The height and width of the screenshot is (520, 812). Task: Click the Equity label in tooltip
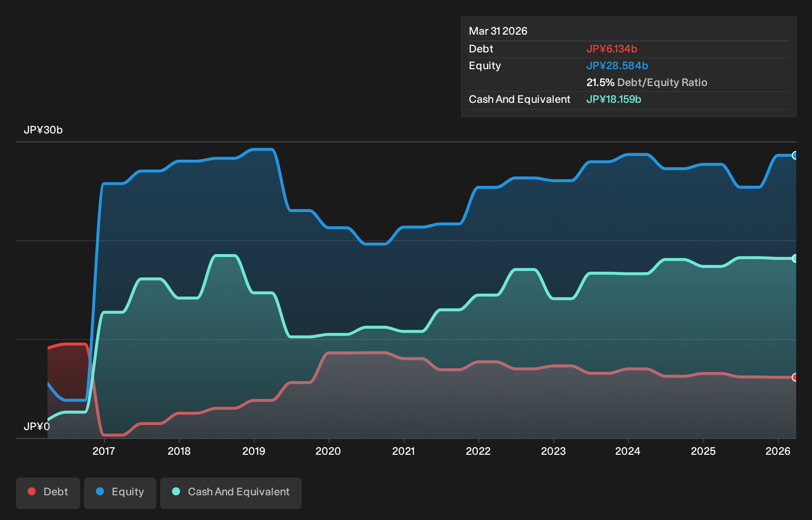coord(485,65)
